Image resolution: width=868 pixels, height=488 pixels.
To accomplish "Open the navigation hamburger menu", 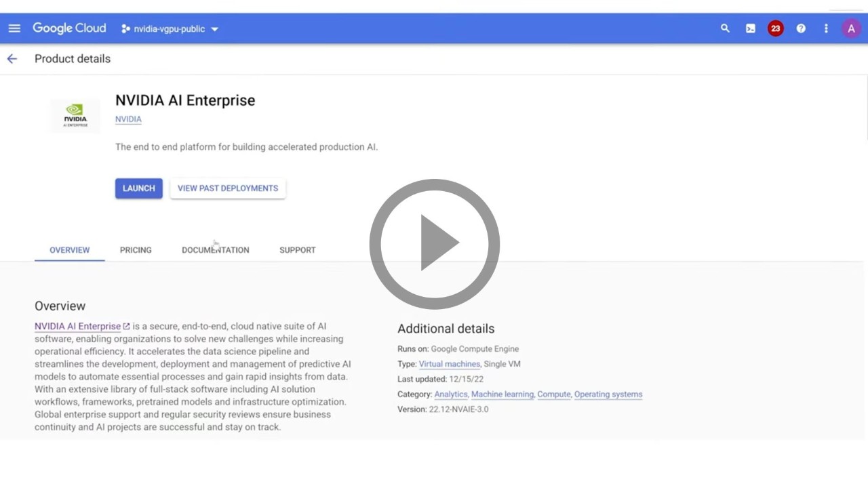I will 14,28.
